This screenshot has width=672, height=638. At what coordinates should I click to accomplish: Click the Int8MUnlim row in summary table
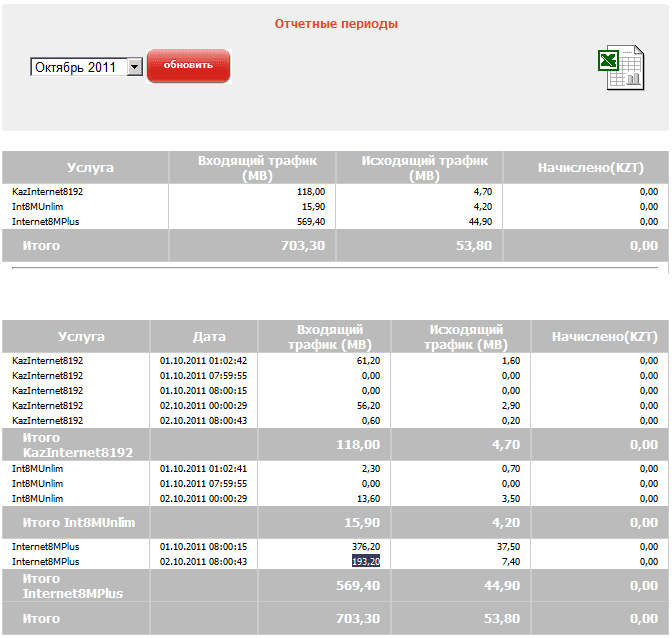(335, 207)
